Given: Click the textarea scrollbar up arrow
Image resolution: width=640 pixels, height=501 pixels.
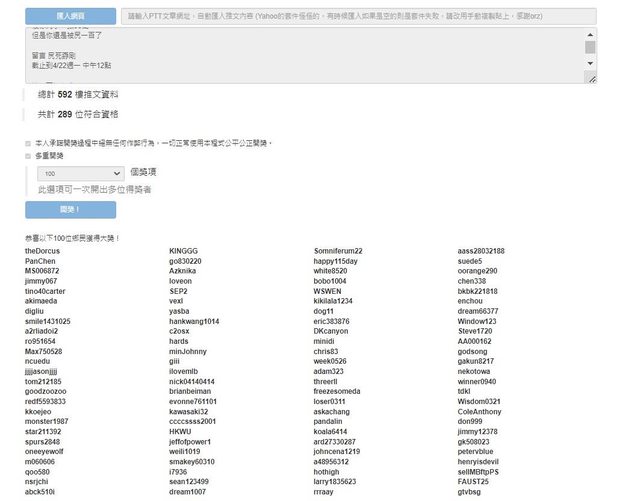Looking at the screenshot, I should click(590, 34).
